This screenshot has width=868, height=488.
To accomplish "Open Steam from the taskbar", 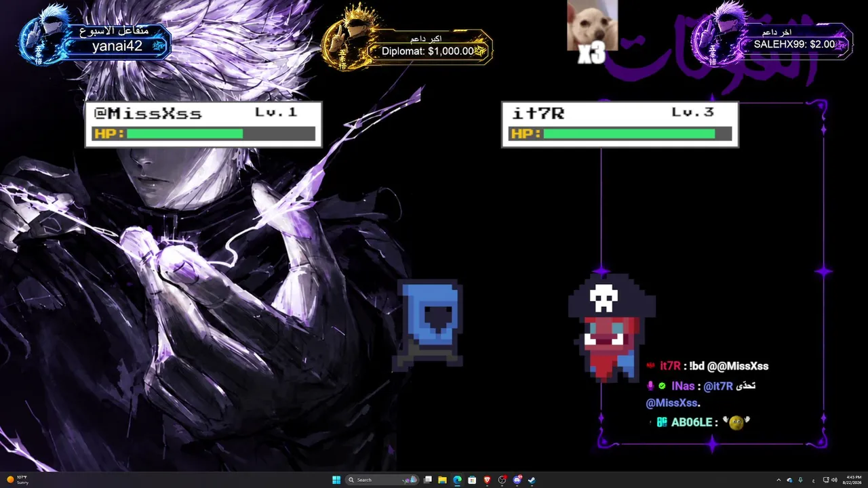I will pos(532,480).
